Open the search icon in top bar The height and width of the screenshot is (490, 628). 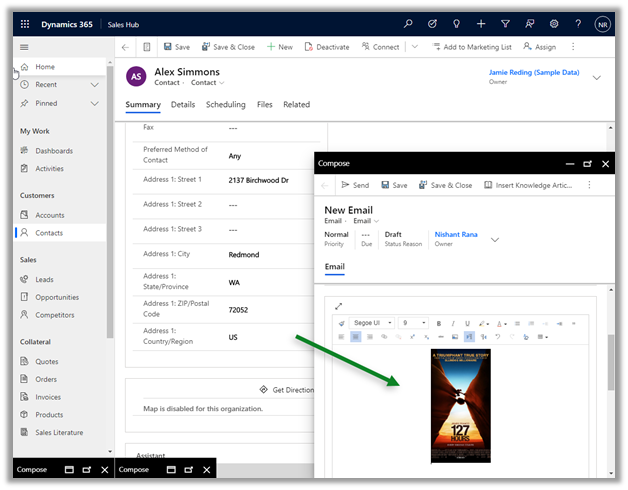pos(408,23)
